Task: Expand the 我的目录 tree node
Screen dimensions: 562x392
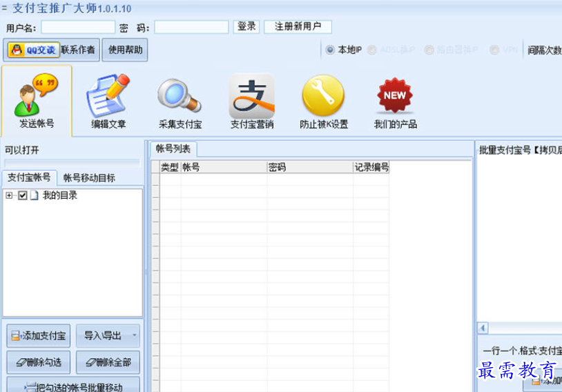Action: [9, 195]
